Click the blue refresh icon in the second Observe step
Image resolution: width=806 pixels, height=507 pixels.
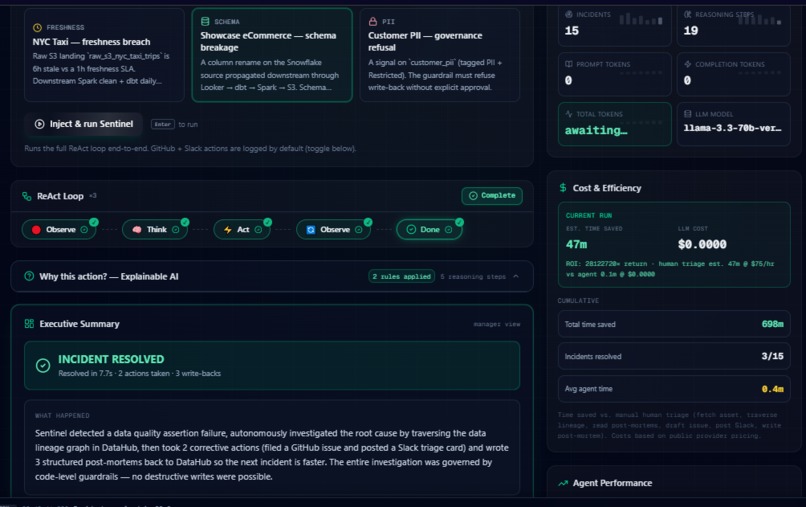(310, 230)
